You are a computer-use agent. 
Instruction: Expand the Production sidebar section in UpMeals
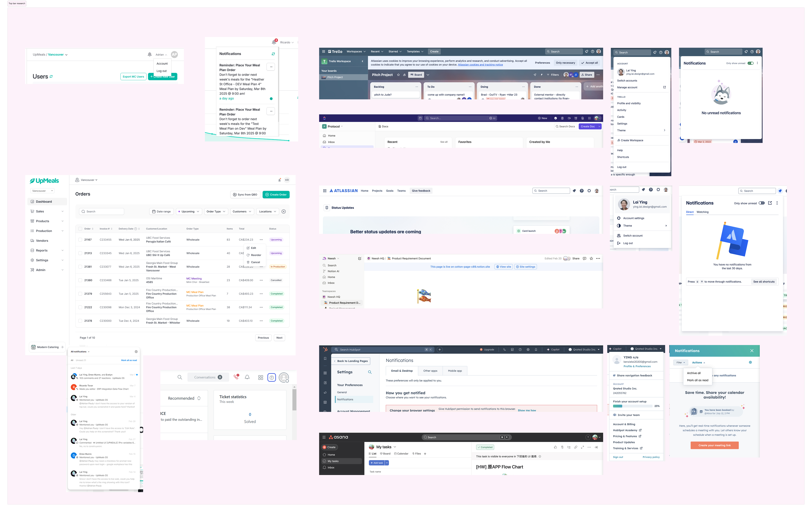[x=47, y=231]
